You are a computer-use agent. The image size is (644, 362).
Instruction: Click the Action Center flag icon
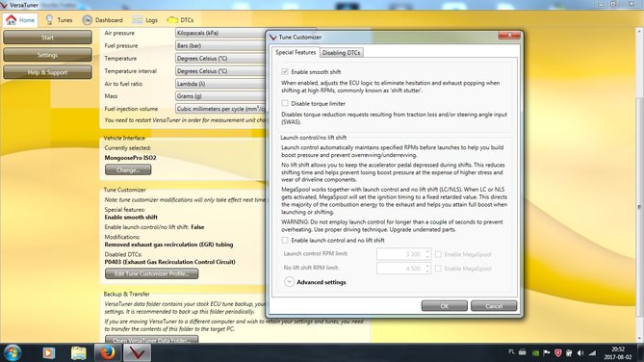547,353
